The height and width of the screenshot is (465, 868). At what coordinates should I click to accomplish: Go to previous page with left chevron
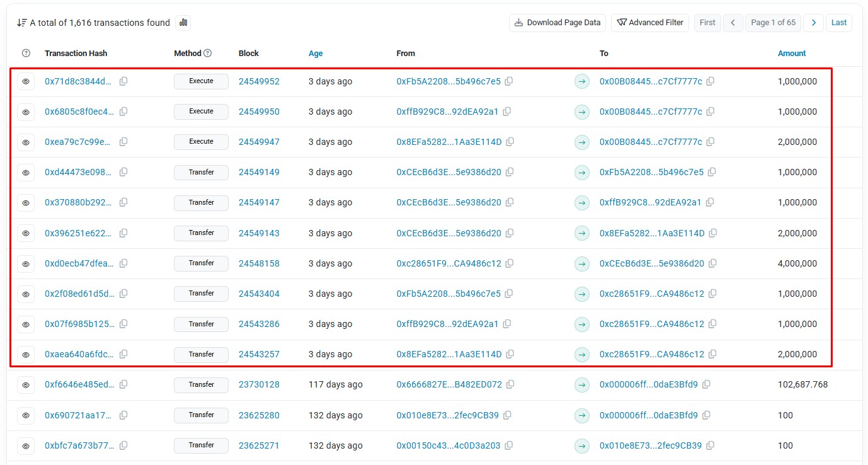733,23
